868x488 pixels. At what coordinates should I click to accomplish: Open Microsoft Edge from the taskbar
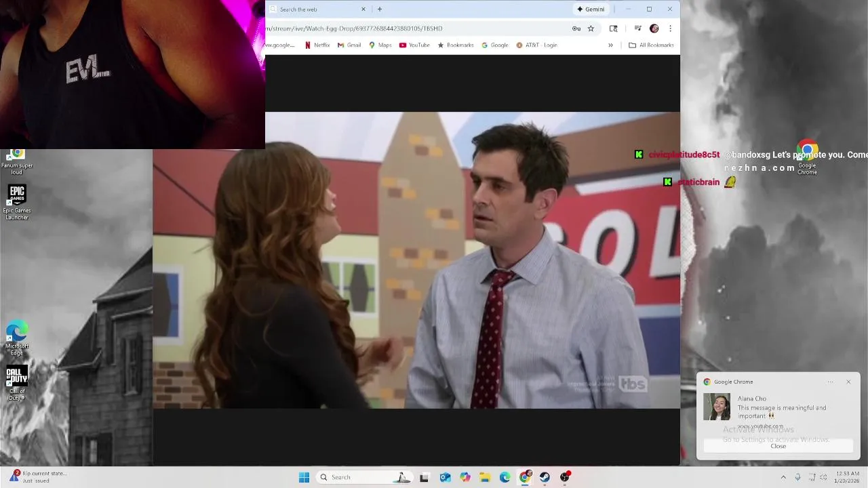point(505,477)
